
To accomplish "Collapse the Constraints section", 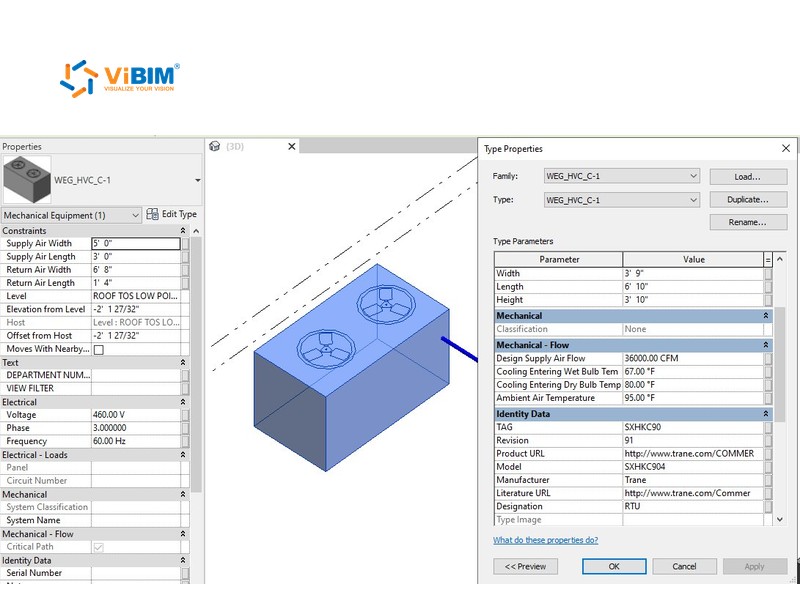I will pyautogui.click(x=183, y=231).
